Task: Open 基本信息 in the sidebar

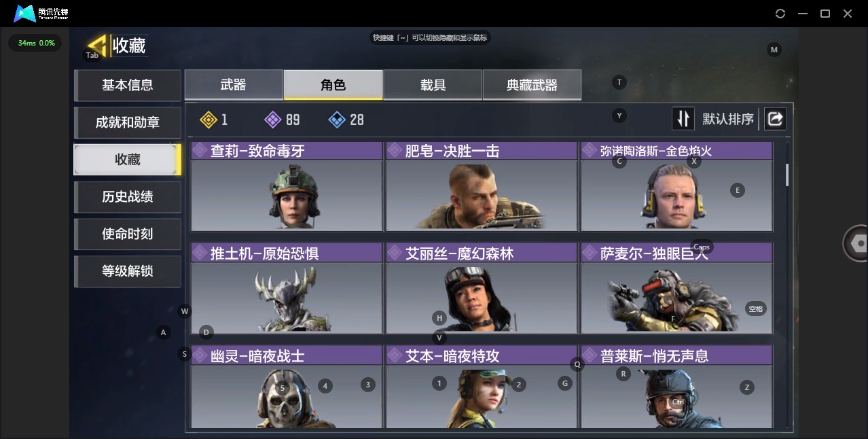Action: (128, 85)
